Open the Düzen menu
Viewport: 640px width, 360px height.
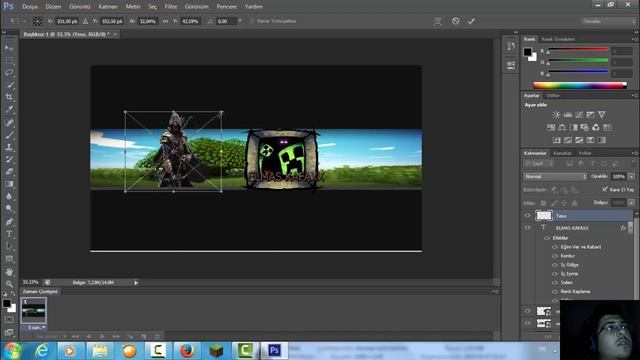pos(53,7)
